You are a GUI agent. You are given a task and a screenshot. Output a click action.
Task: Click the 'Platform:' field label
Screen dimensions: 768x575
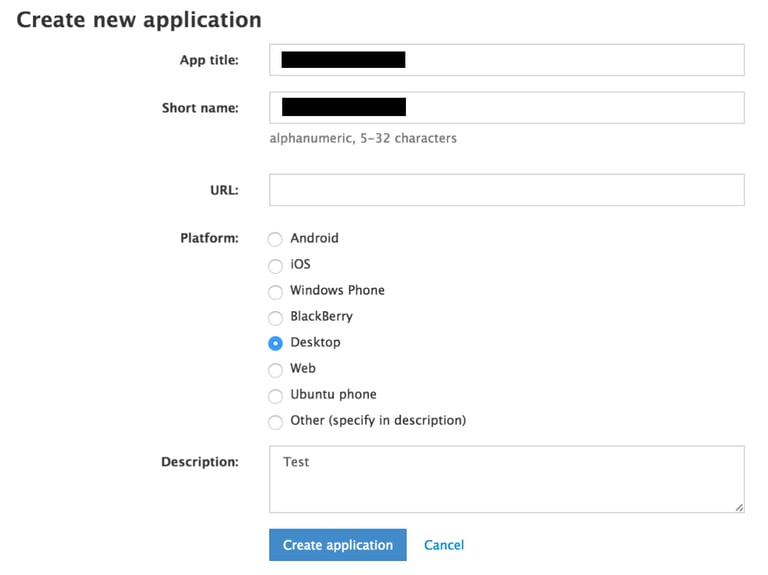pyautogui.click(x=209, y=238)
